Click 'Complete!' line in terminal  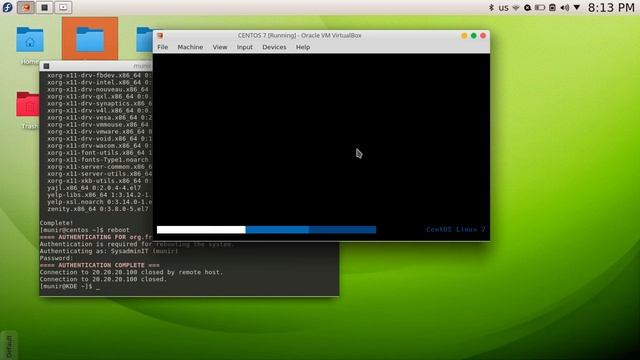tap(56, 223)
